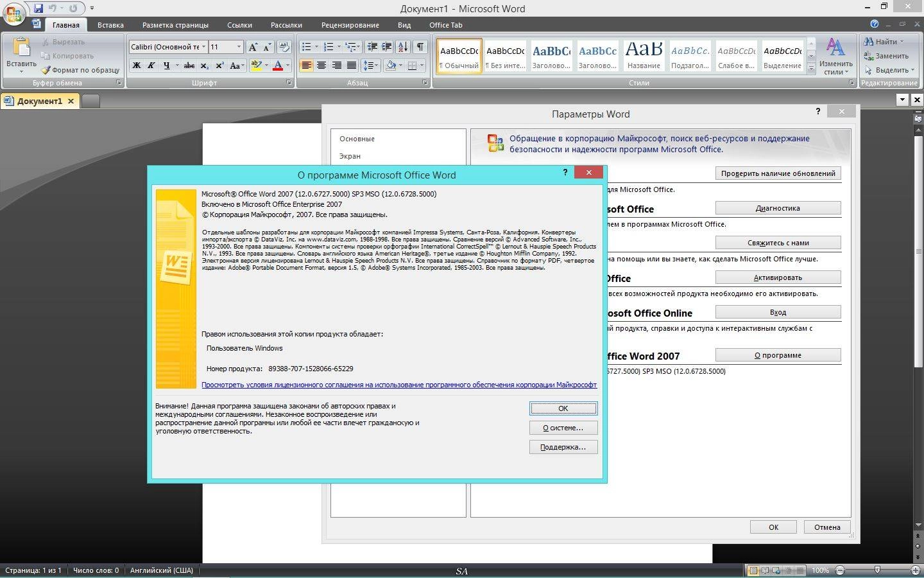Center align the text
This screenshot has height=578, width=924.
[321, 66]
